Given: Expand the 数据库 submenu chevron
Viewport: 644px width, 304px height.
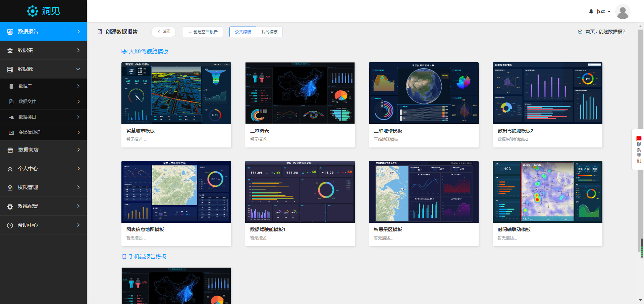Looking at the screenshot, I should pos(78,86).
